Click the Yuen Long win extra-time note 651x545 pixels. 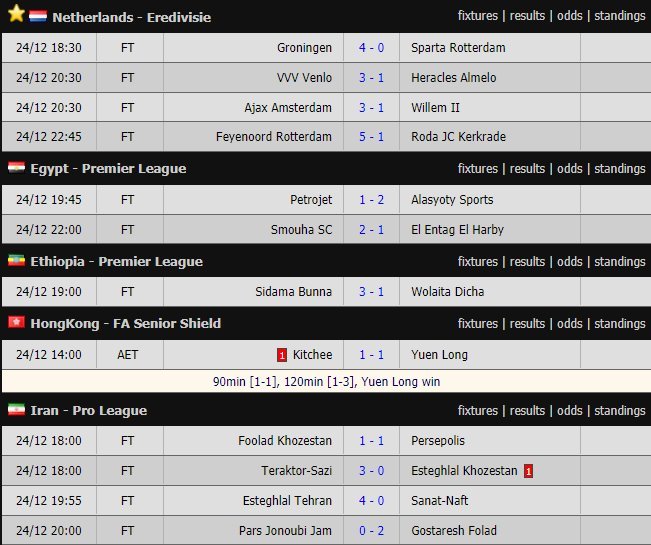326,382
